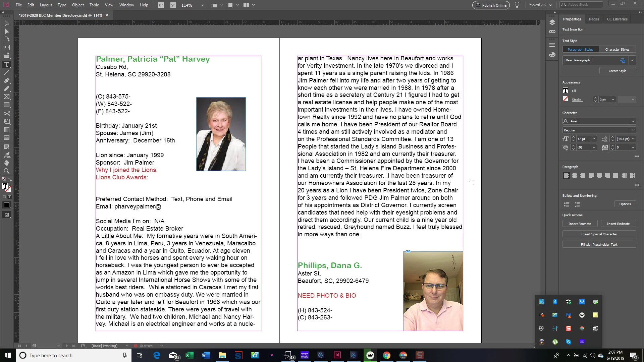Select the Scissors tool
This screenshot has width=644, height=362.
click(6, 113)
